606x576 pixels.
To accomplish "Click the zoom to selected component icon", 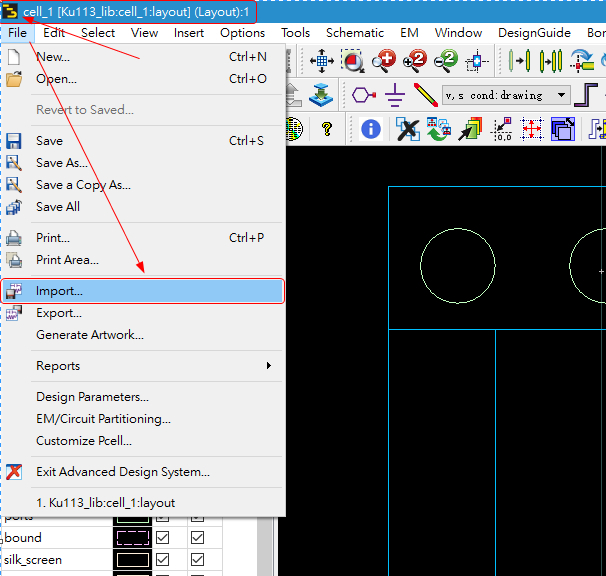I will (477, 61).
